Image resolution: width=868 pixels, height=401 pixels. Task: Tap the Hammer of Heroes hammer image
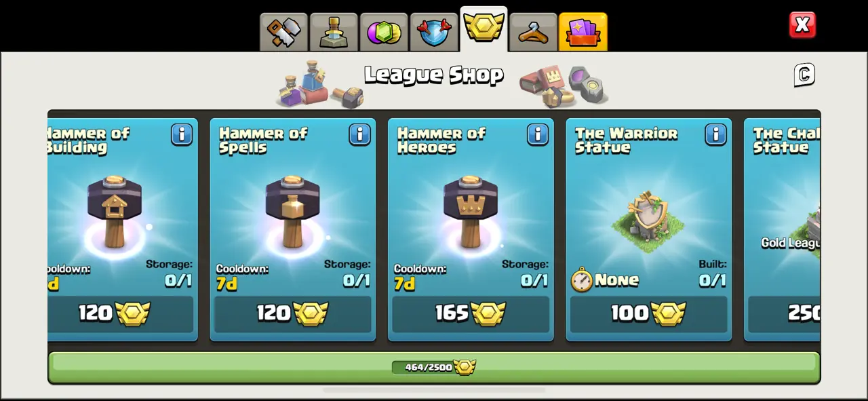click(471, 212)
